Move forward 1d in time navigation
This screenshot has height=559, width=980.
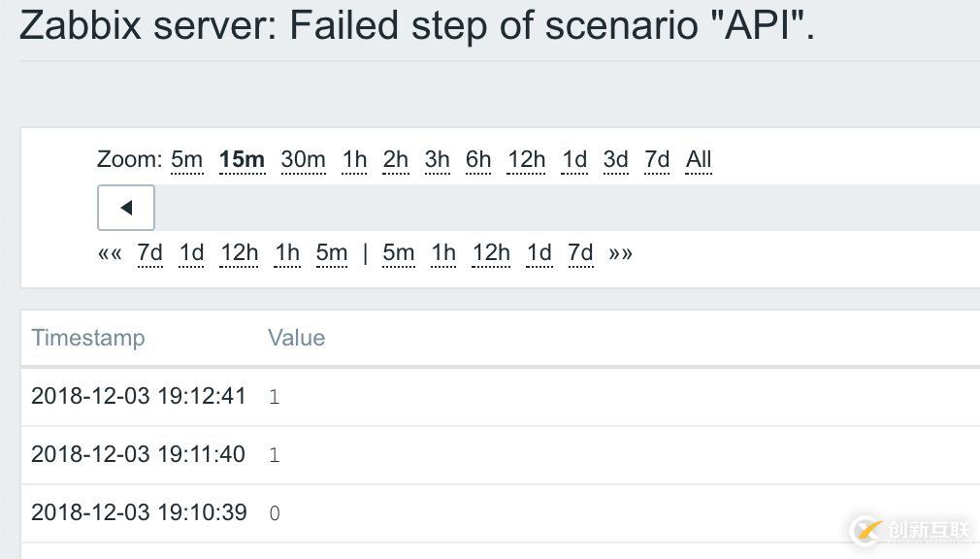point(539,253)
